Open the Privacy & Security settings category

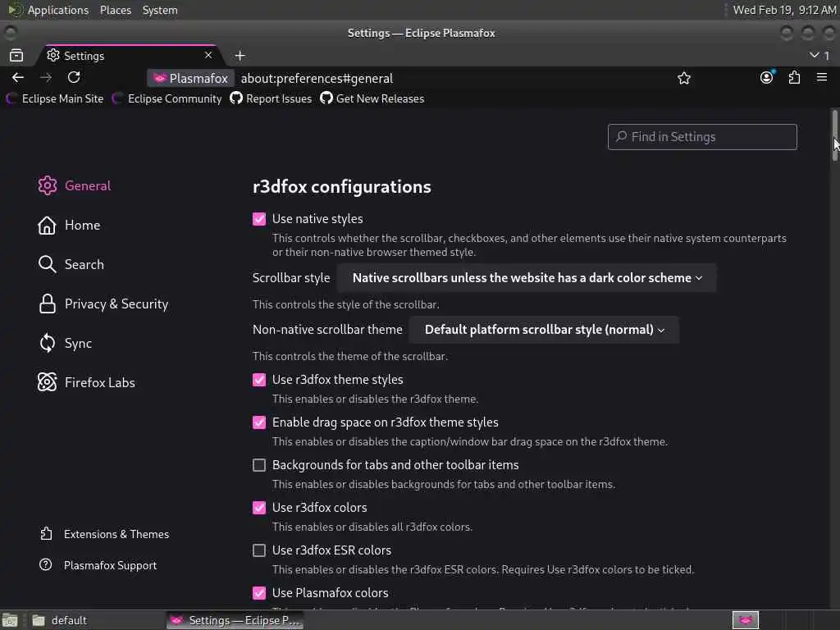click(x=116, y=304)
